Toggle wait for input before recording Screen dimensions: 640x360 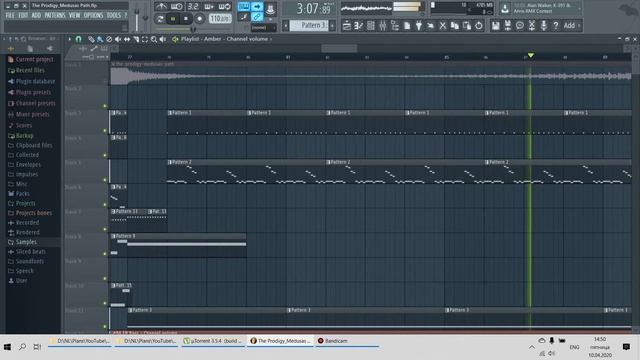click(177, 7)
